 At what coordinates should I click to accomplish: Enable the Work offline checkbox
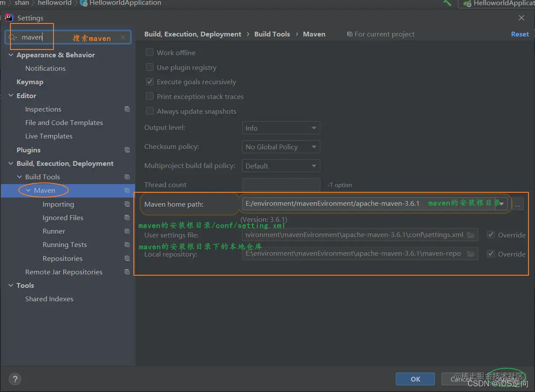click(x=150, y=53)
